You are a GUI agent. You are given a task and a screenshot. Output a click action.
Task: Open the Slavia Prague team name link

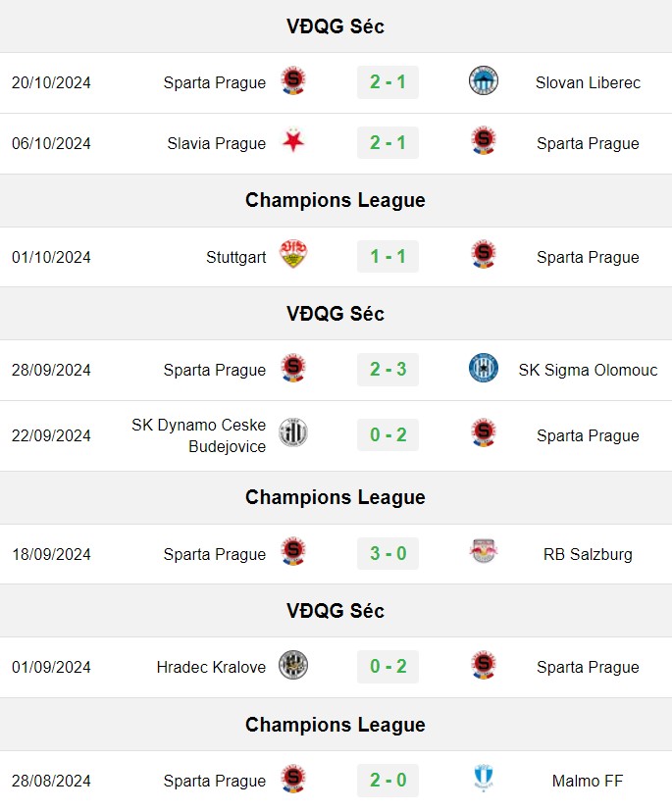[x=216, y=143]
